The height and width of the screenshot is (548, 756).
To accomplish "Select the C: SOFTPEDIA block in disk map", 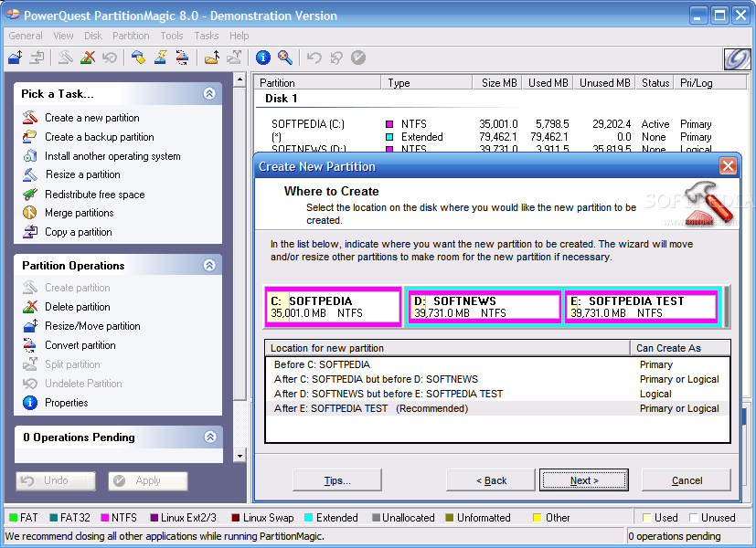I will (x=333, y=307).
